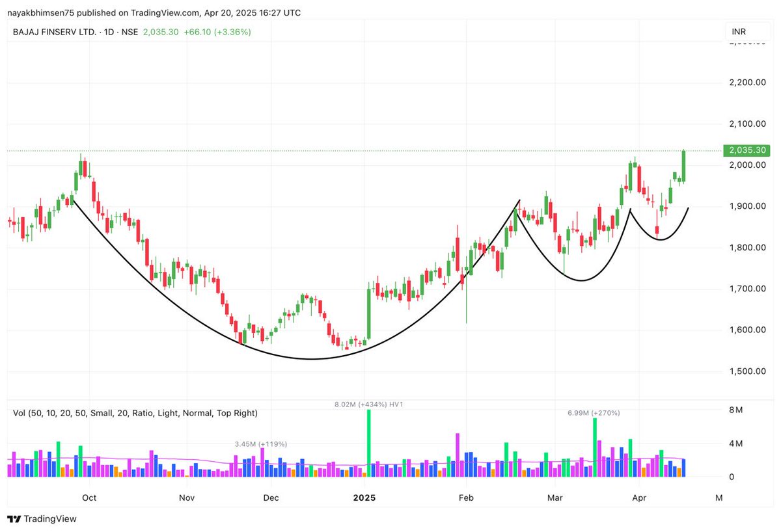Click the 1,900.00 price axis label

tap(748, 206)
